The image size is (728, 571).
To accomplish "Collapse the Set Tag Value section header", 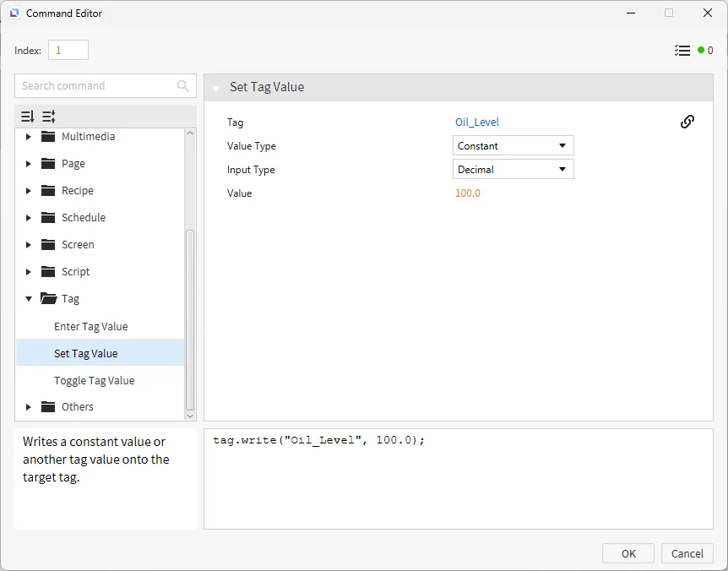I will (x=216, y=88).
